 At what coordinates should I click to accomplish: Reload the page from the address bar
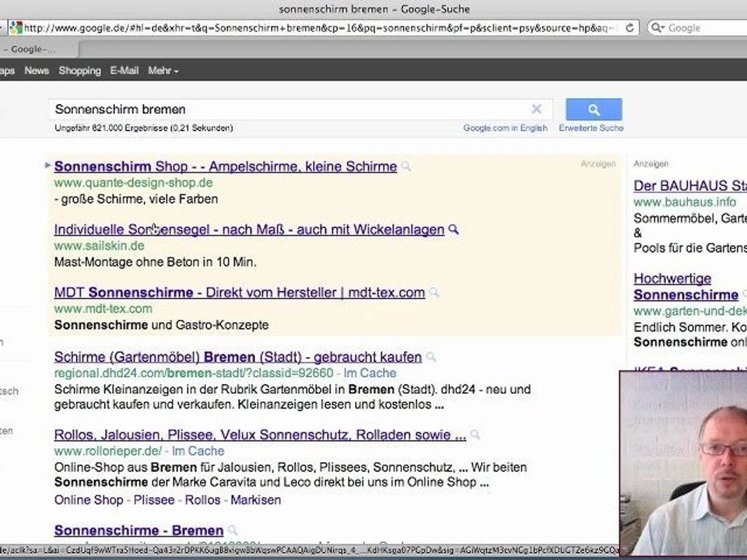630,28
